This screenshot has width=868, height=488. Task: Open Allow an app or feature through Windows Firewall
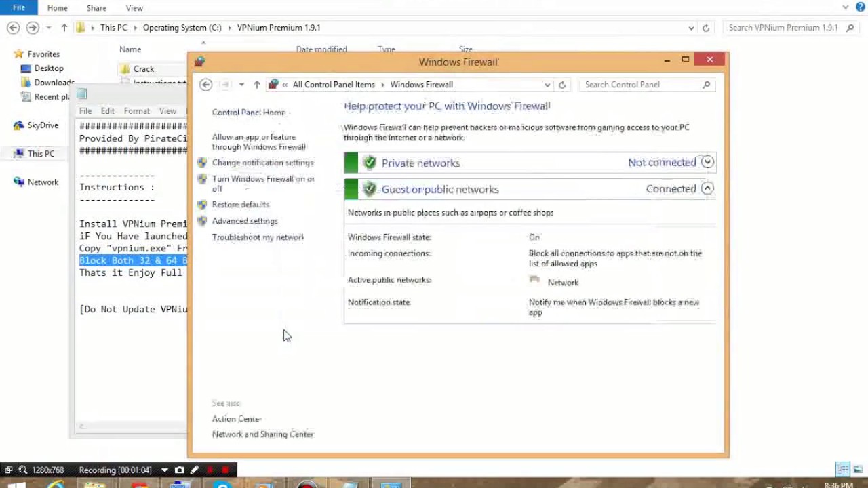click(259, 142)
